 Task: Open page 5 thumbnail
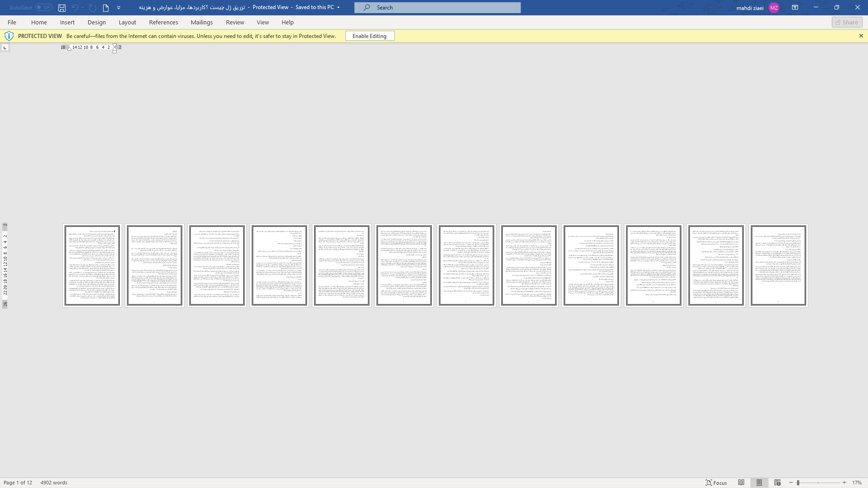342,266
